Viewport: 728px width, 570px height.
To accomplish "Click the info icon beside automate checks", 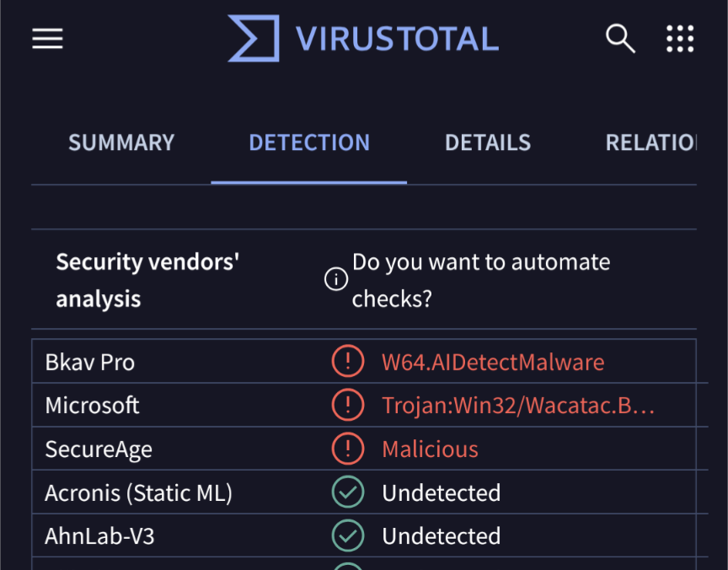I will (335, 279).
